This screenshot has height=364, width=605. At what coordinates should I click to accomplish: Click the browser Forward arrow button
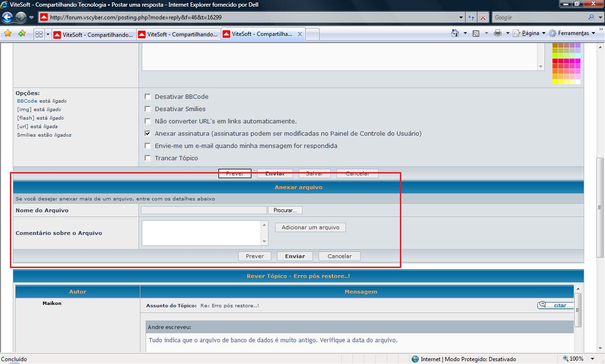[21, 17]
